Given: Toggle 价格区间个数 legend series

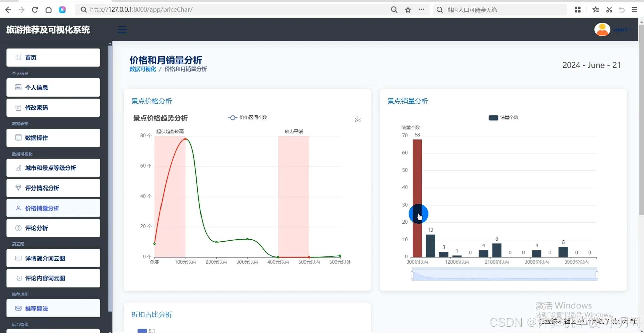Looking at the screenshot, I should pos(248,117).
